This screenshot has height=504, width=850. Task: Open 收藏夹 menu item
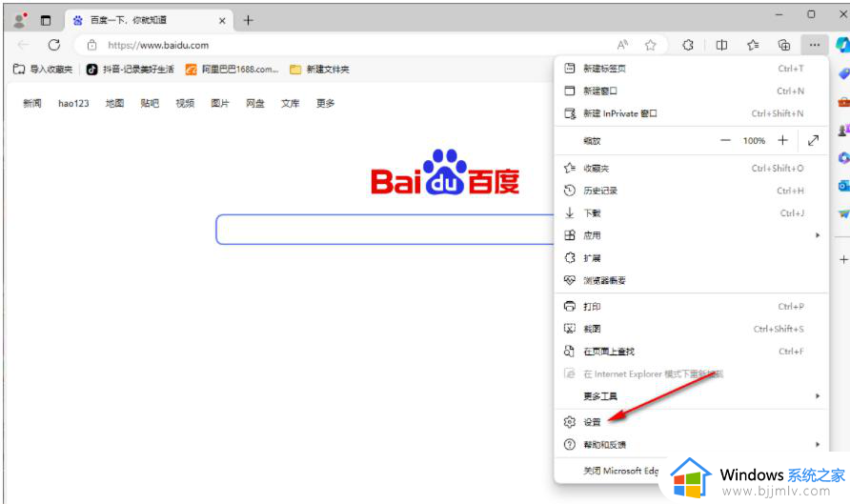pyautogui.click(x=691, y=168)
